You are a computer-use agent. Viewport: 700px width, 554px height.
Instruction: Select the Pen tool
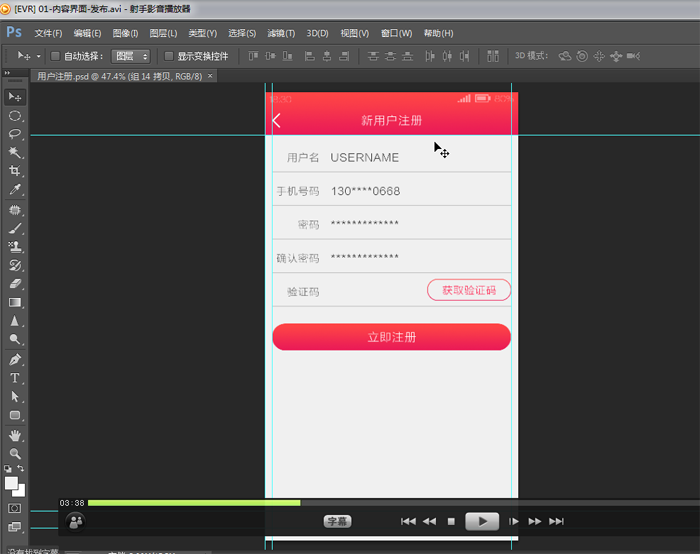(15, 359)
